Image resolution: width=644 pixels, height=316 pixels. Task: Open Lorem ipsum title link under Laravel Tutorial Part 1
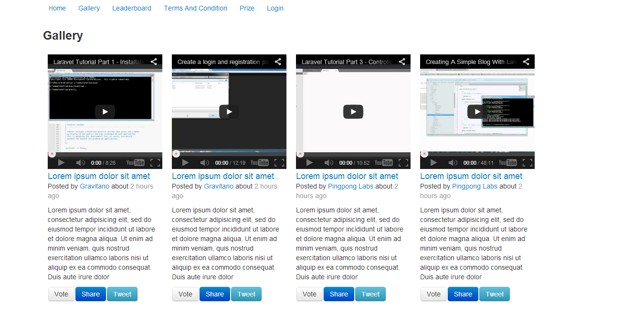tap(99, 176)
